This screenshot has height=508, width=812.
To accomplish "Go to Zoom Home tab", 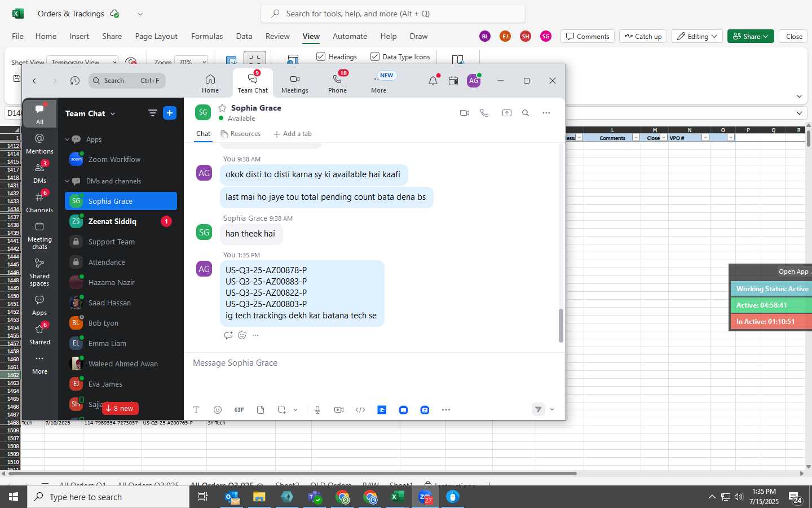I will [x=210, y=84].
